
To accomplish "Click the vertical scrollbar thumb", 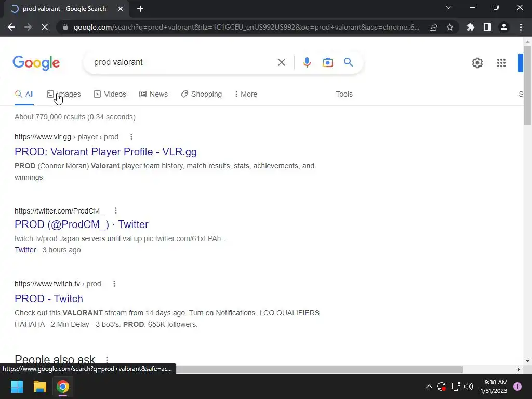I will [x=528, y=85].
